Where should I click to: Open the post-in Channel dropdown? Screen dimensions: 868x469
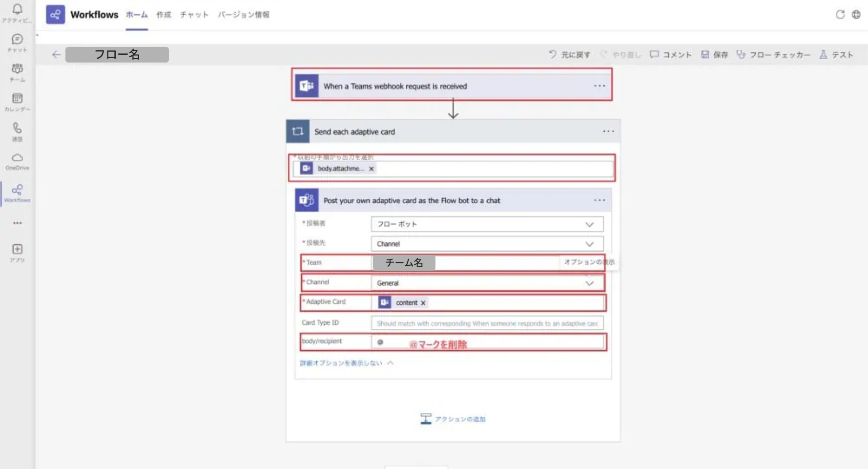(589, 244)
